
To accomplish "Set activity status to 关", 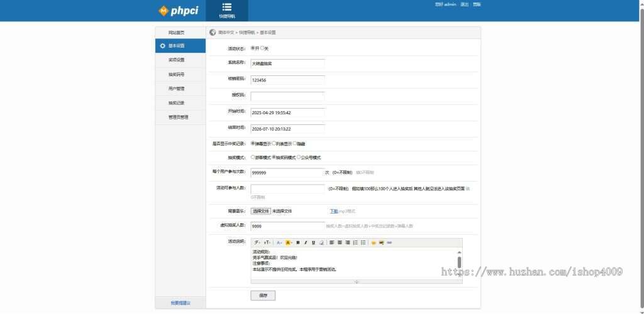I will [x=262, y=48].
